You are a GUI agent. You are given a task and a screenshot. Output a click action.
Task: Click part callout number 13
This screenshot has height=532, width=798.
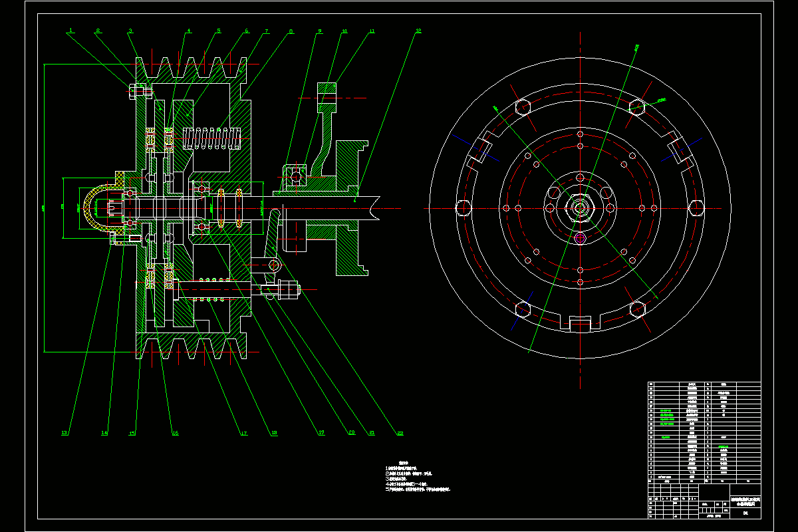(65, 433)
